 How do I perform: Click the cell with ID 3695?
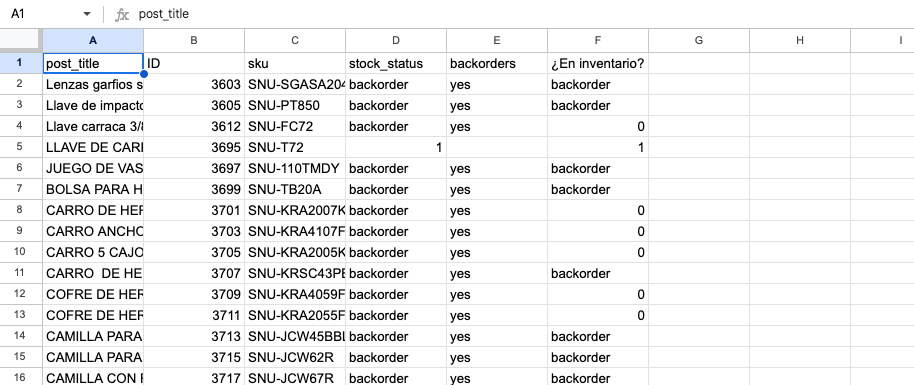pos(194,147)
